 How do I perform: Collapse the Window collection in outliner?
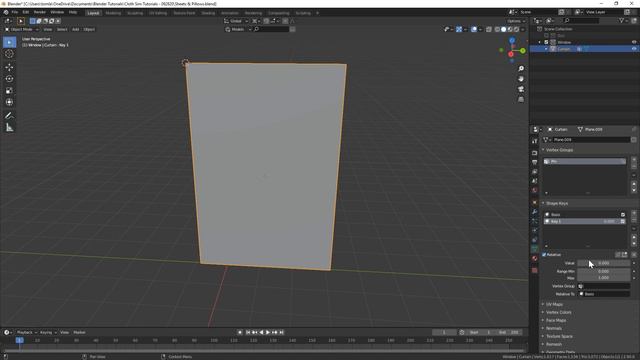(540, 42)
